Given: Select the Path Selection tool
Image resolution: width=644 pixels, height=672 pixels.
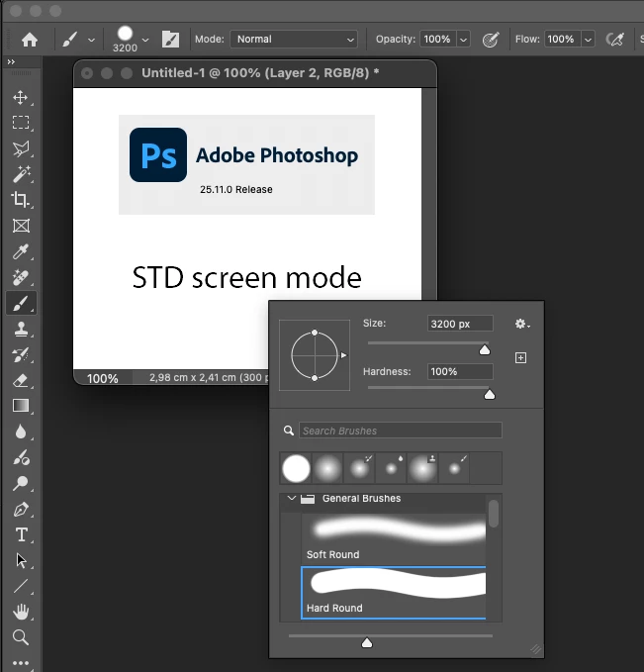Looking at the screenshot, I should (21, 560).
